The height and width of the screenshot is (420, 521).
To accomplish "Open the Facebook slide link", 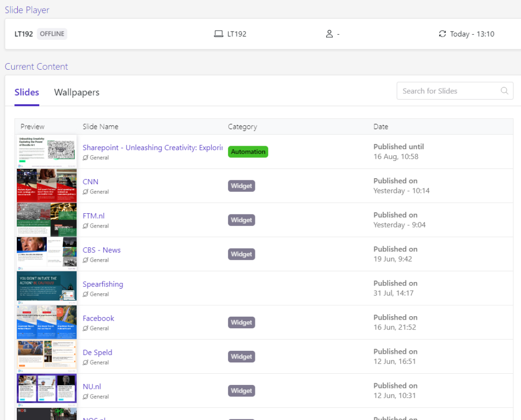I will [98, 318].
